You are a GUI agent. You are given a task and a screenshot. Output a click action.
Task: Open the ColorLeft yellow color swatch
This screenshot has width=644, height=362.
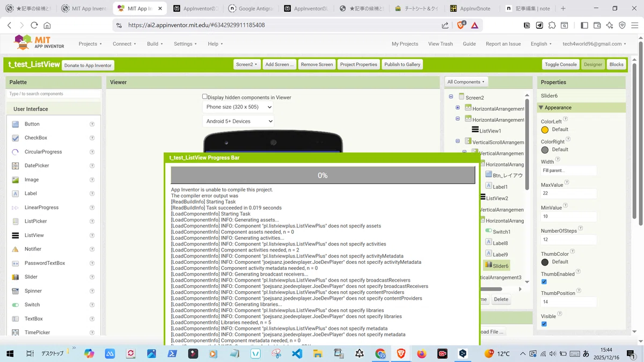click(x=545, y=130)
